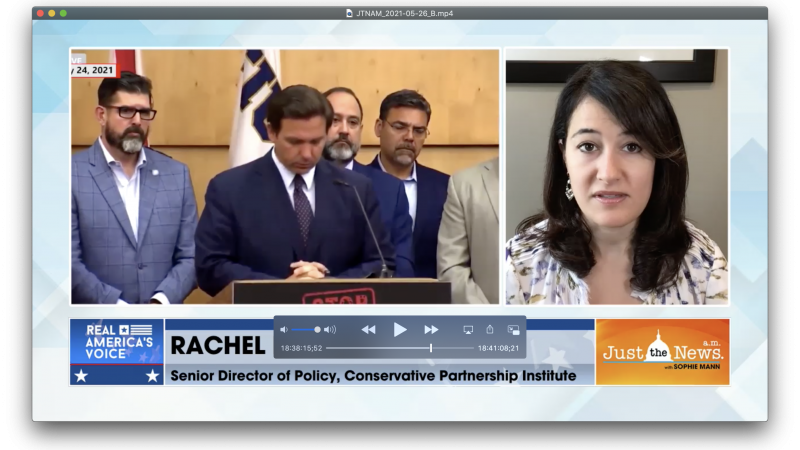This screenshot has height=450, width=800.
Task: Open the AirPlay output icon
Action: pyautogui.click(x=468, y=329)
